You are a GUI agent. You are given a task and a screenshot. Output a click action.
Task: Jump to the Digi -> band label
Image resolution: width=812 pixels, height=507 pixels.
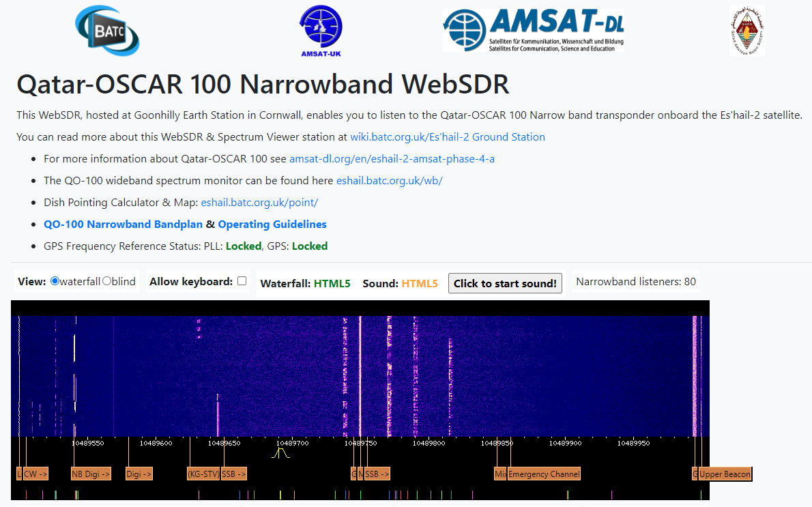pos(139,474)
